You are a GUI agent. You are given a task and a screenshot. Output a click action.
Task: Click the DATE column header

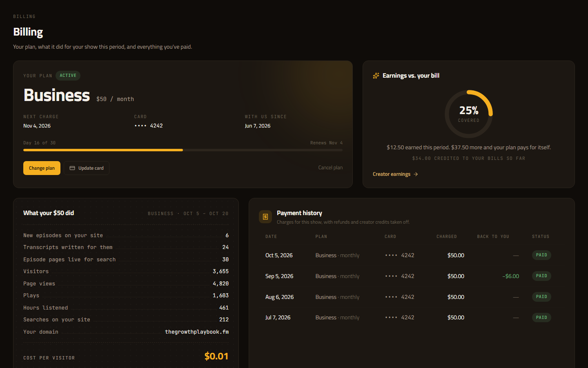tap(271, 237)
